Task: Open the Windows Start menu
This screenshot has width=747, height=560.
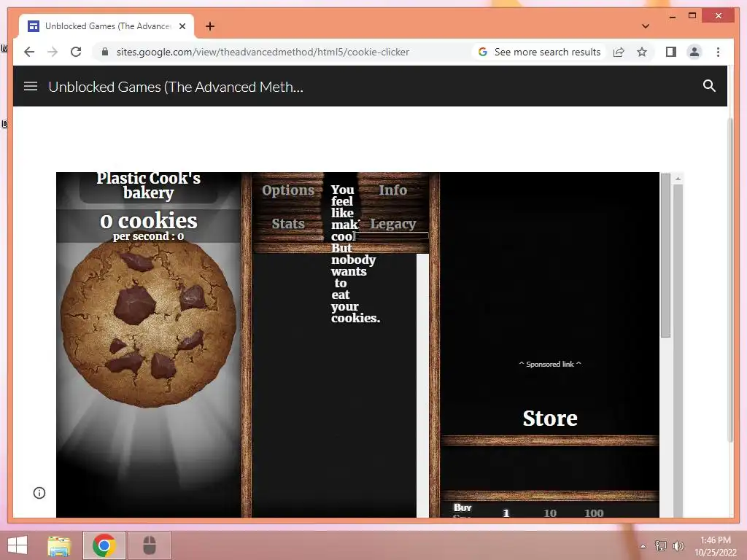Action: tap(18, 545)
